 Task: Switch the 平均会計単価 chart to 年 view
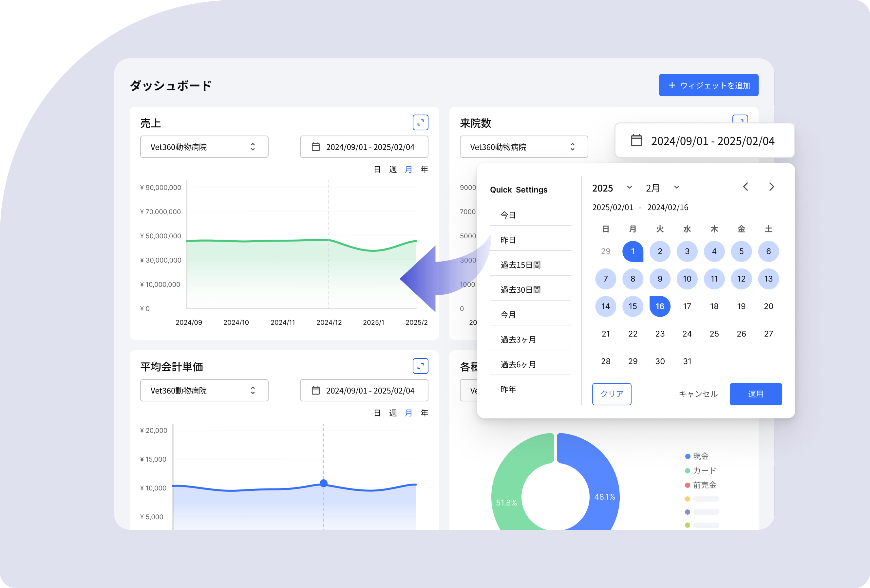(x=424, y=413)
